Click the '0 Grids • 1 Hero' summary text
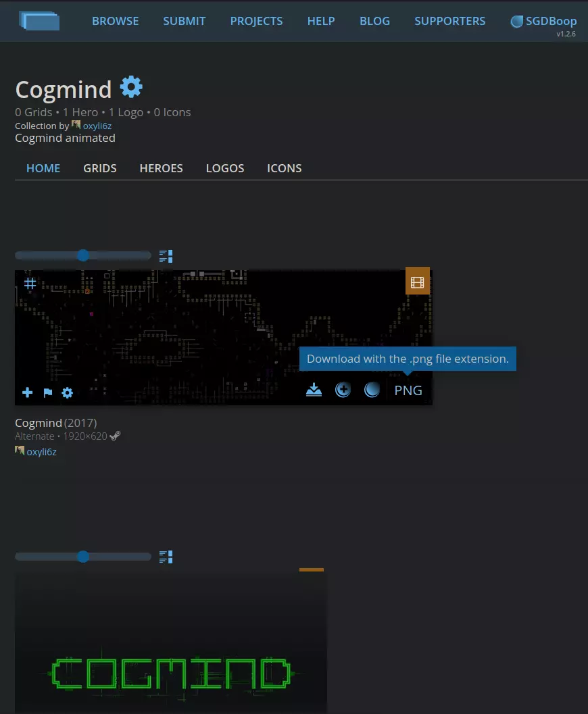 (57, 112)
